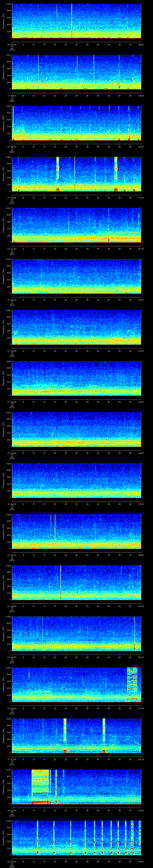
Task: Select the 21:38:00 start time label
Action: point(12,96)
